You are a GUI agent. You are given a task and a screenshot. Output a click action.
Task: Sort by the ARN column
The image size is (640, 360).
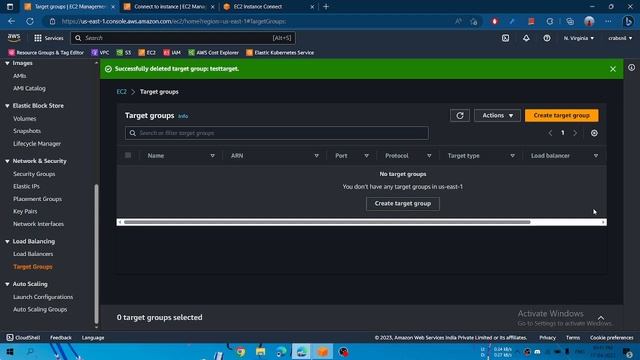pyautogui.click(x=316, y=156)
